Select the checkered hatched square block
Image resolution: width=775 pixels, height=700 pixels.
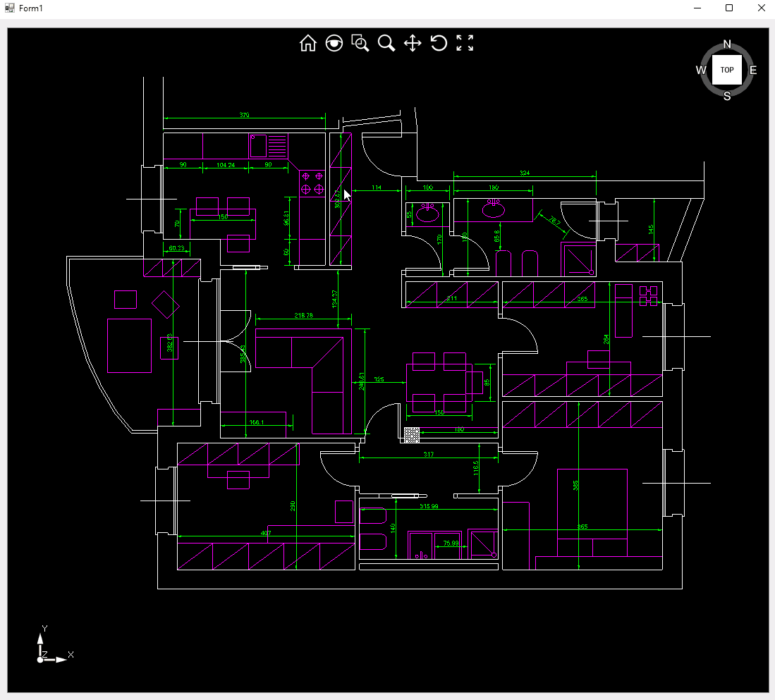[x=412, y=434]
